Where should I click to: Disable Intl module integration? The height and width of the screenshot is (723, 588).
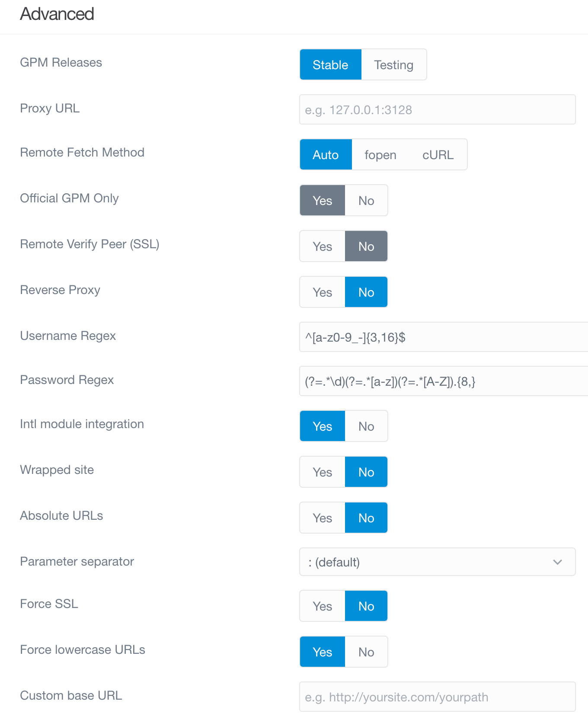coord(366,426)
